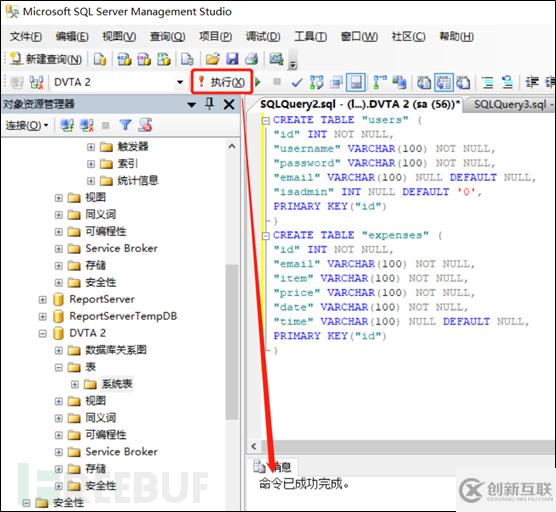The image size is (556, 512).
Task: Click the Execute (执行) button
Action: tap(222, 82)
